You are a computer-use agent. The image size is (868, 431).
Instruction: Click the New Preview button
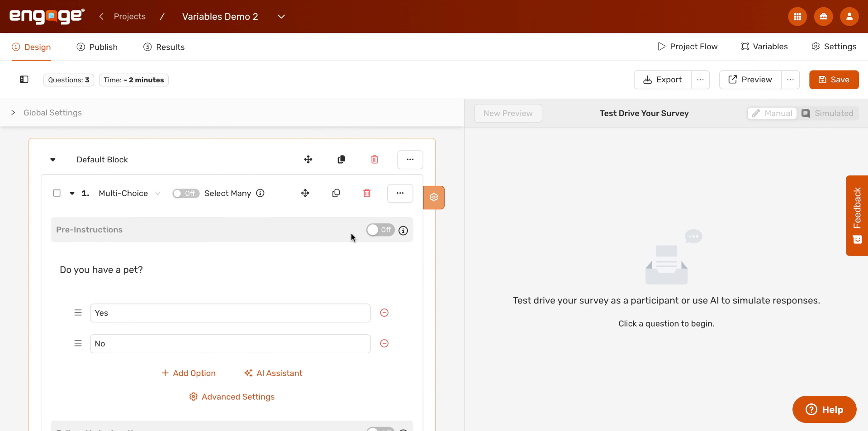(508, 113)
